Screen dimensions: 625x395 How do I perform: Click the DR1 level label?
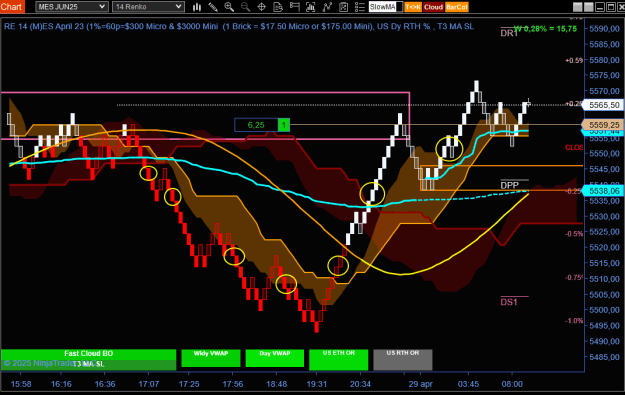509,33
